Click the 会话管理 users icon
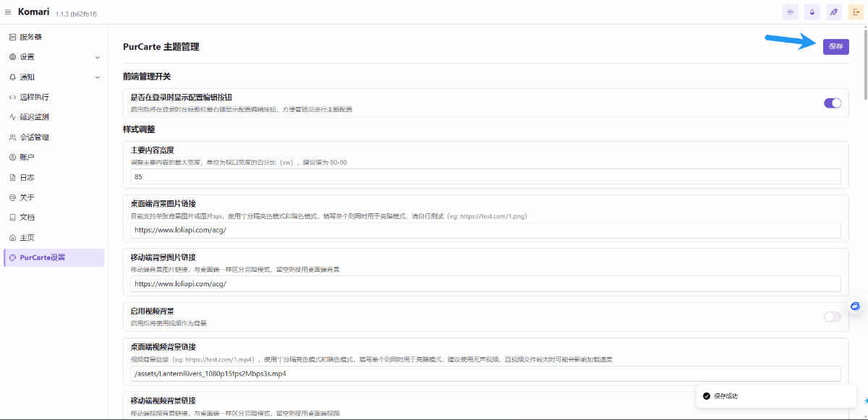 click(12, 137)
